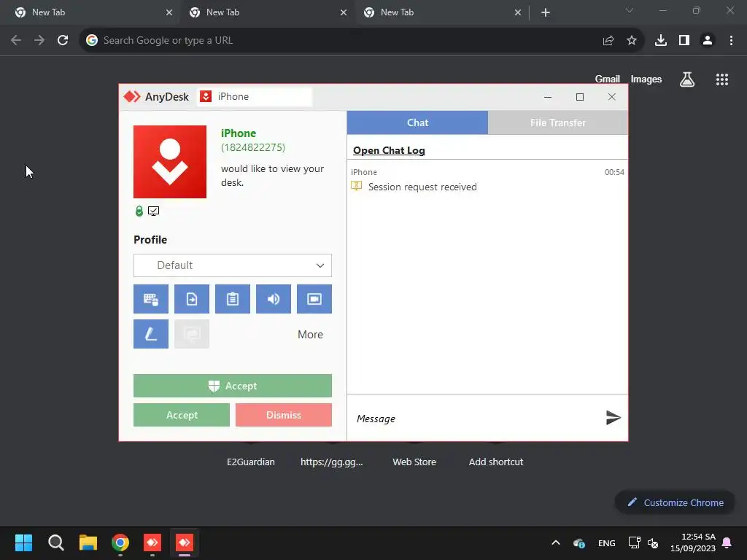
Task: Open Chat Log link
Action: (389, 150)
